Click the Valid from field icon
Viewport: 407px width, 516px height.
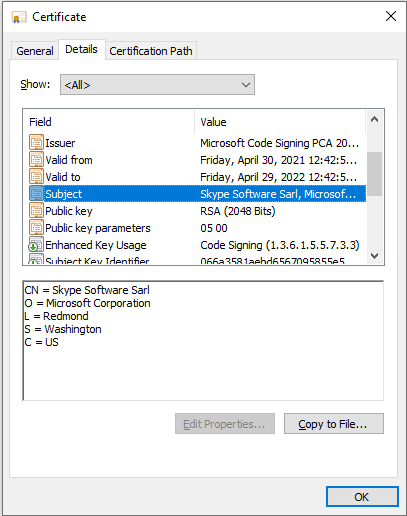coord(36,160)
